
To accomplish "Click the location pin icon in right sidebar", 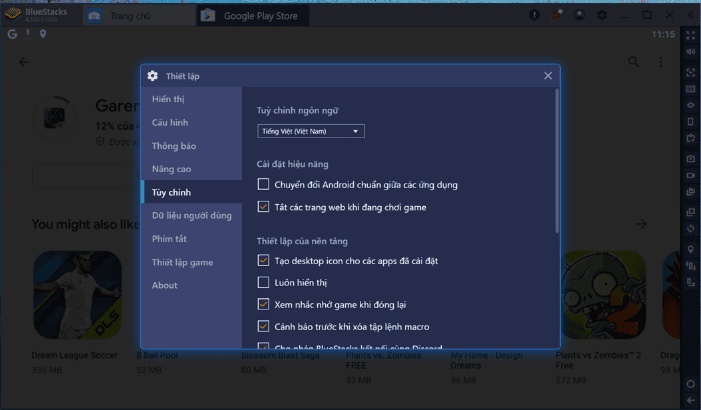I will point(691,249).
